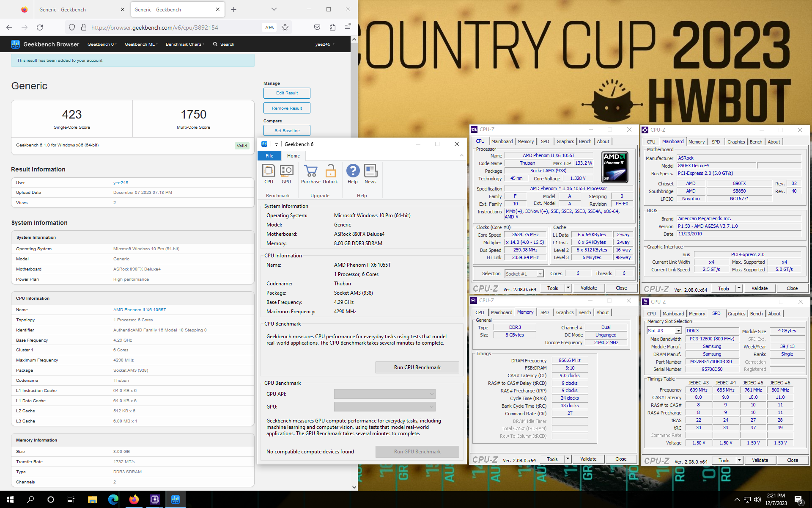Viewport: 812px width, 508px height.
Task: Click Close in CPU-Z Mainboard window
Action: (x=792, y=288)
